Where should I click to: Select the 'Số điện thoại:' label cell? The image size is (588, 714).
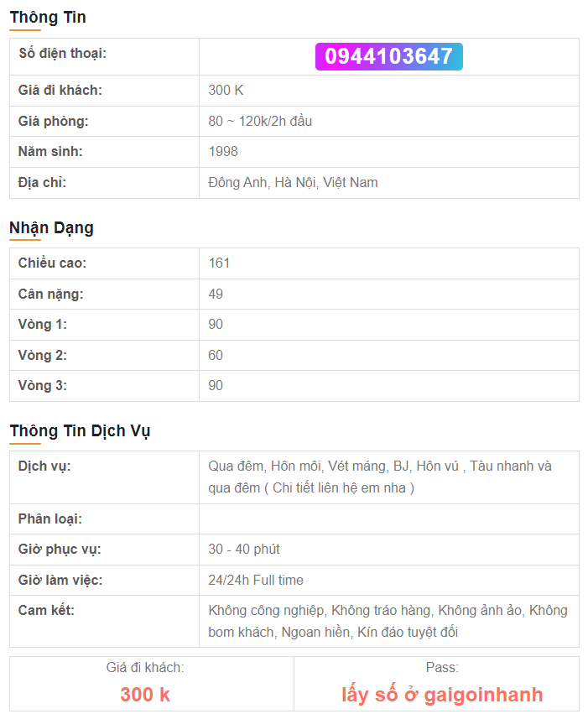pos(104,57)
